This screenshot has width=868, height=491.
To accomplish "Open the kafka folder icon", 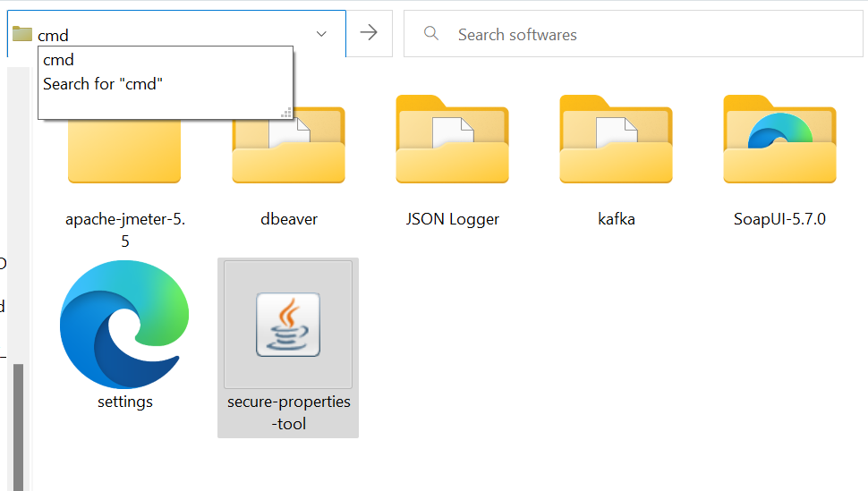I will [x=617, y=139].
